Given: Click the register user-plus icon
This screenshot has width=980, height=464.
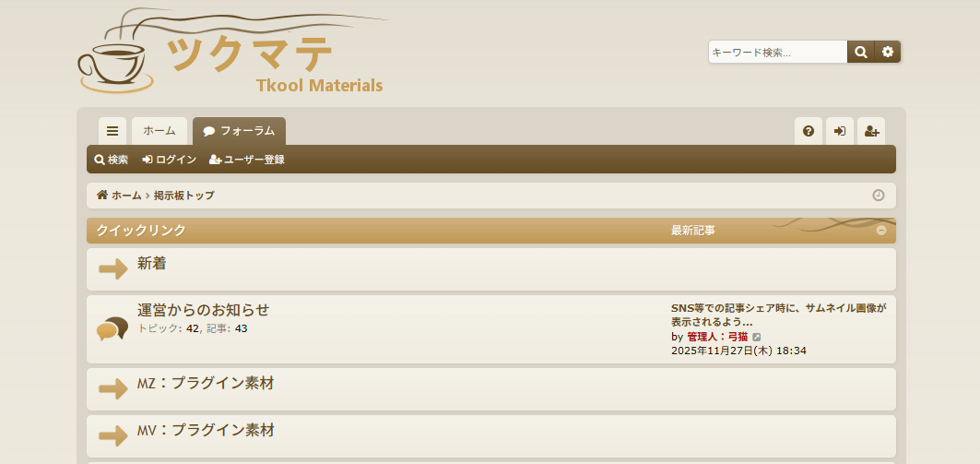Looking at the screenshot, I should (x=871, y=131).
